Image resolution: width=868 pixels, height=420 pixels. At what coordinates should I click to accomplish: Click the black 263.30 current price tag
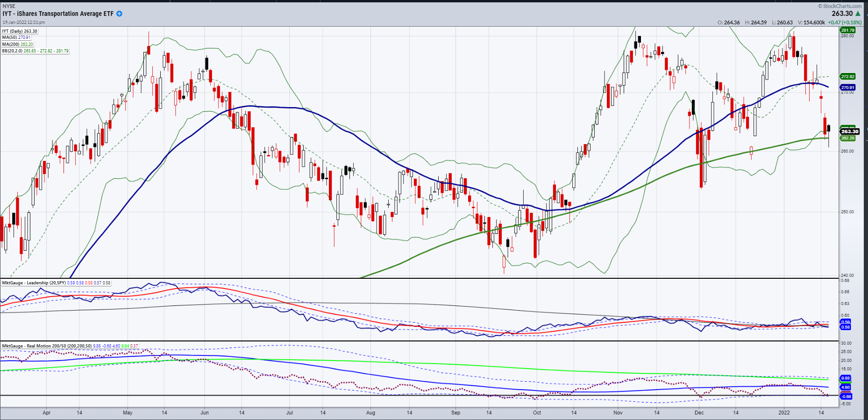[849, 132]
